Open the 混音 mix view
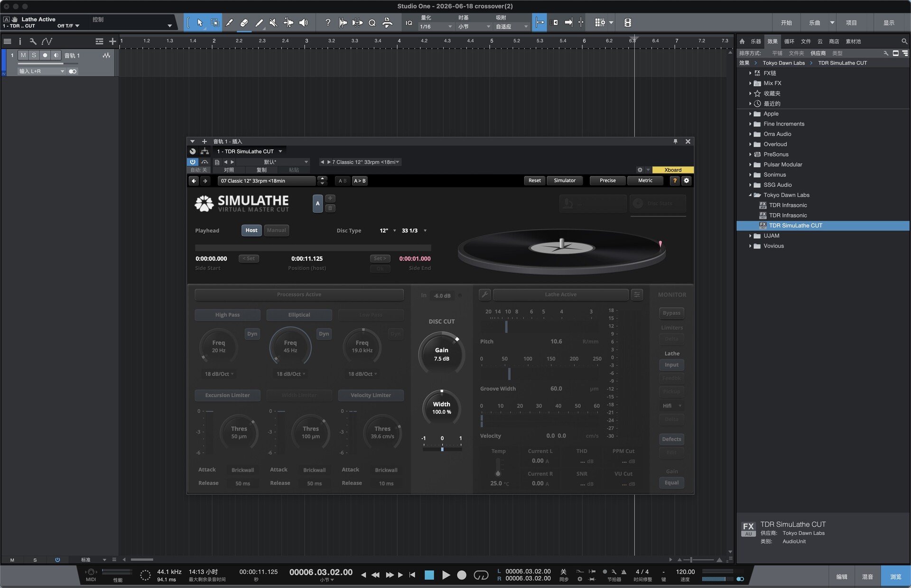 click(x=867, y=577)
